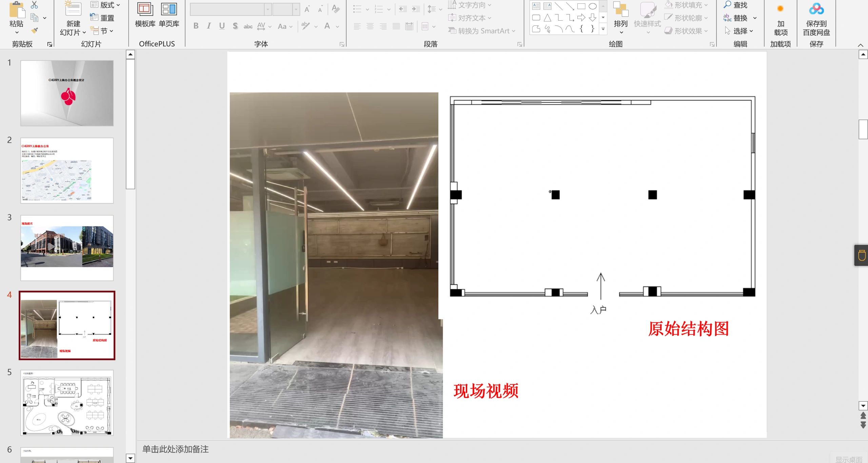Viewport: 868px width, 463px height.
Task: Click the slide panel vertical scrollbar thumb
Action: pyautogui.click(x=130, y=124)
